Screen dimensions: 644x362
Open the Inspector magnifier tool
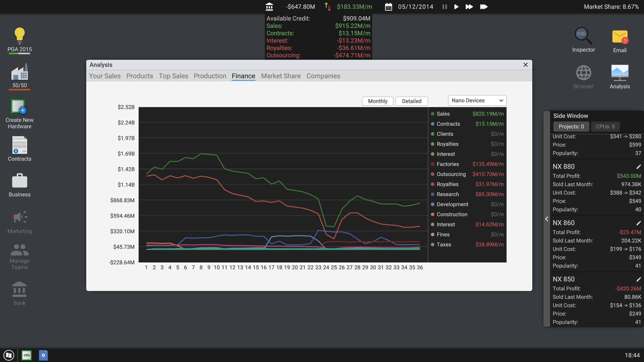[x=583, y=36]
